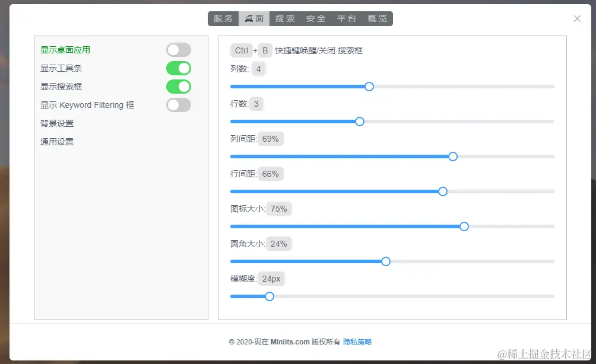This screenshot has height=364, width=596.
Task: Disable the 显示工具条 switch
Action: coord(178,68)
